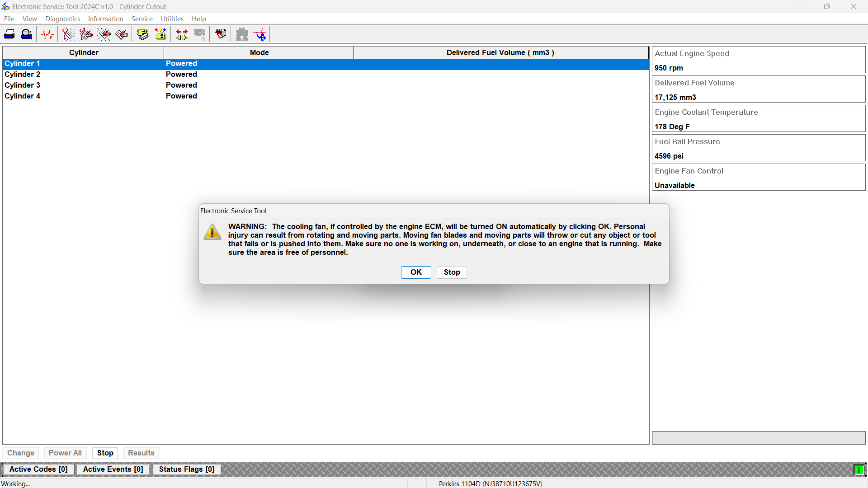This screenshot has width=868, height=488.
Task: Confirm the fan warning with OK
Action: (416, 272)
